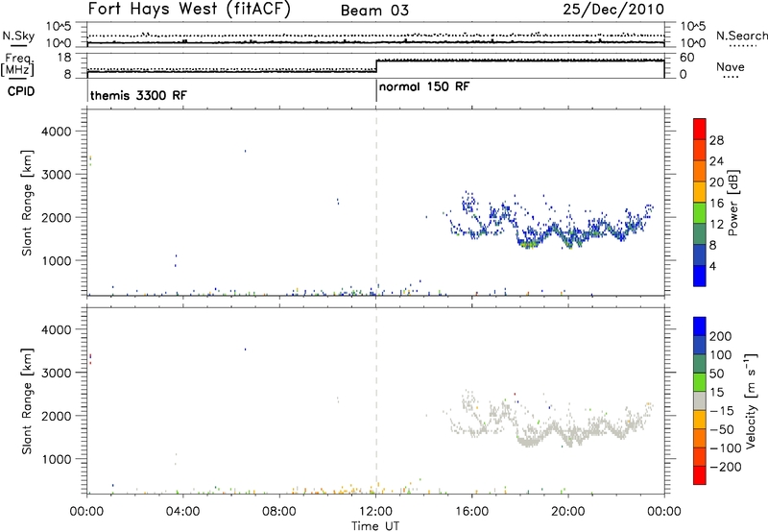
Task: Click the '28' Power colorbar tick label
Action: 716,140
